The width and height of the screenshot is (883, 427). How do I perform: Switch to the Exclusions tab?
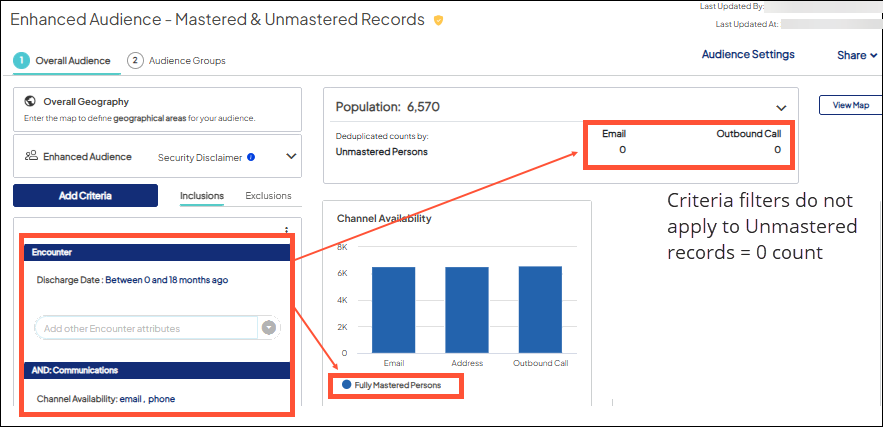(x=268, y=195)
